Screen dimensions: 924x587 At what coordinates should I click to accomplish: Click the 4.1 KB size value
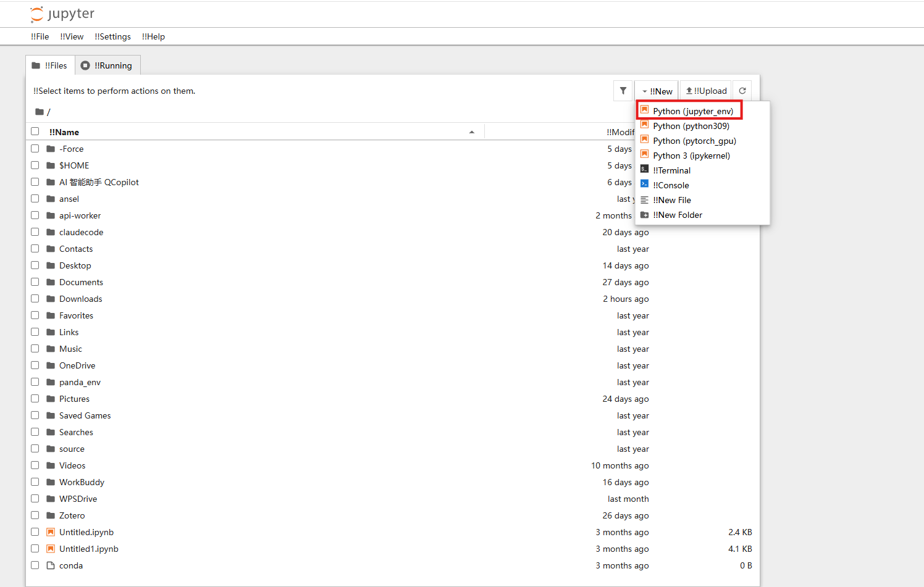click(x=740, y=549)
